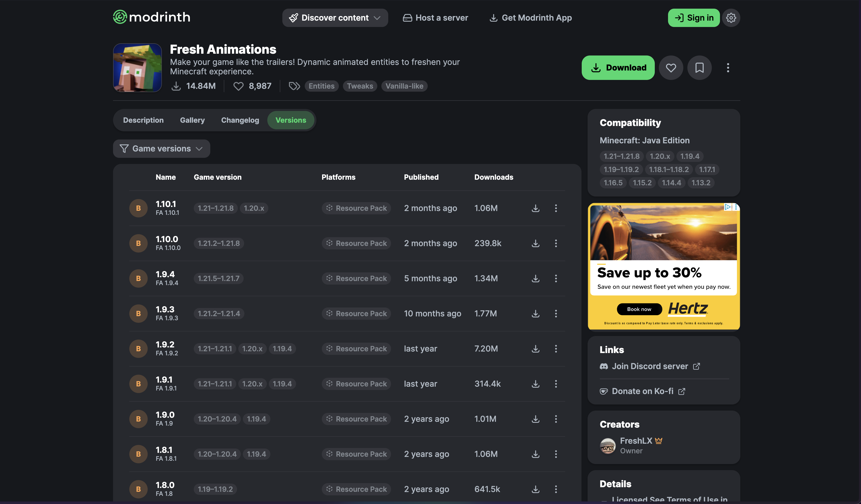Open the Discover content dropdown
Image resolution: width=861 pixels, height=504 pixels.
click(x=335, y=18)
